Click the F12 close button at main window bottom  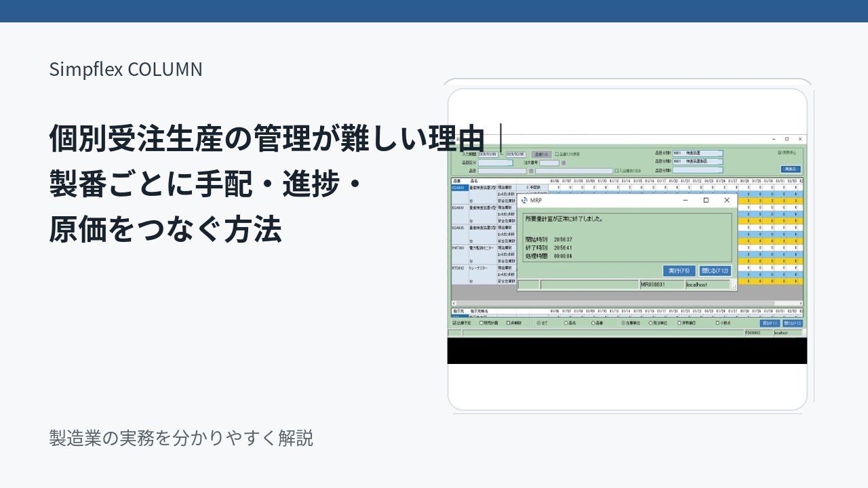pyautogui.click(x=792, y=323)
